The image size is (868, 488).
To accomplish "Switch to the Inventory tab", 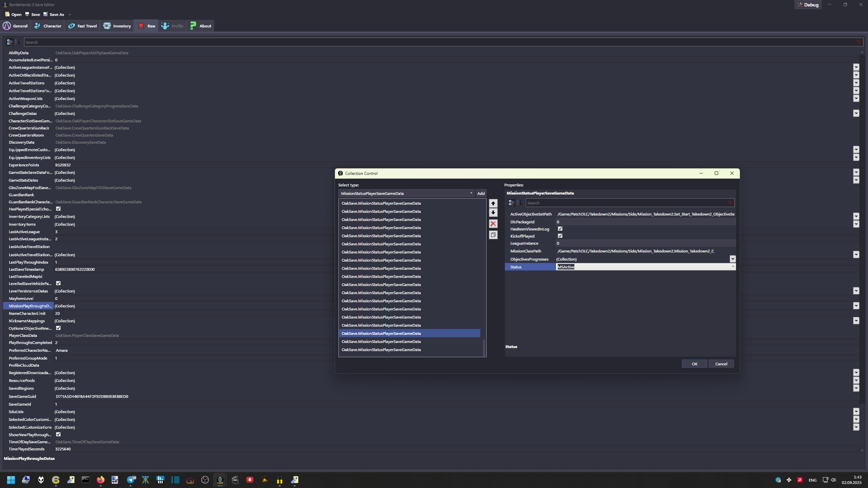I will (x=117, y=26).
